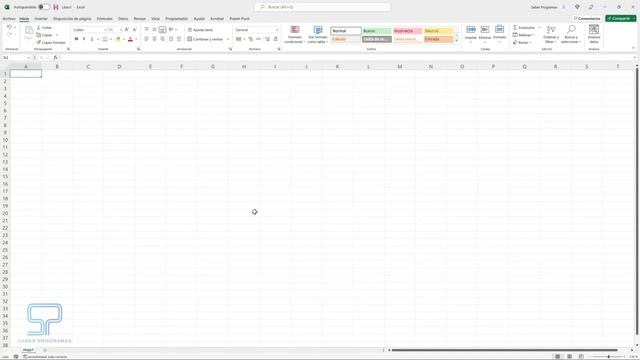
Task: Open the font name dropdown
Action: point(105,30)
